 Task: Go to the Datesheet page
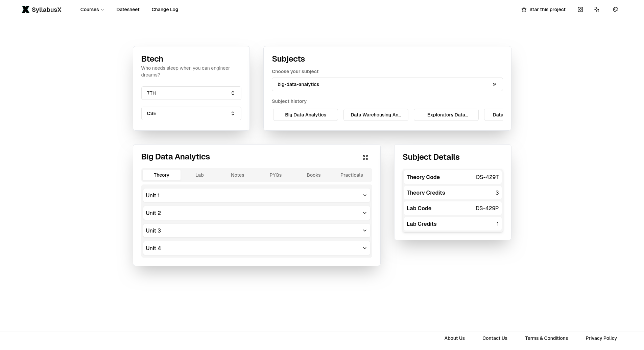coord(128,9)
